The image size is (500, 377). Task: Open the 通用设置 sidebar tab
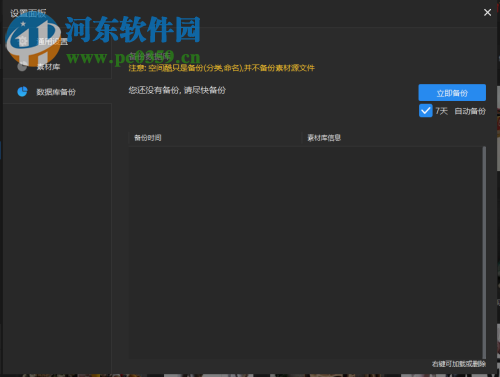57,42
